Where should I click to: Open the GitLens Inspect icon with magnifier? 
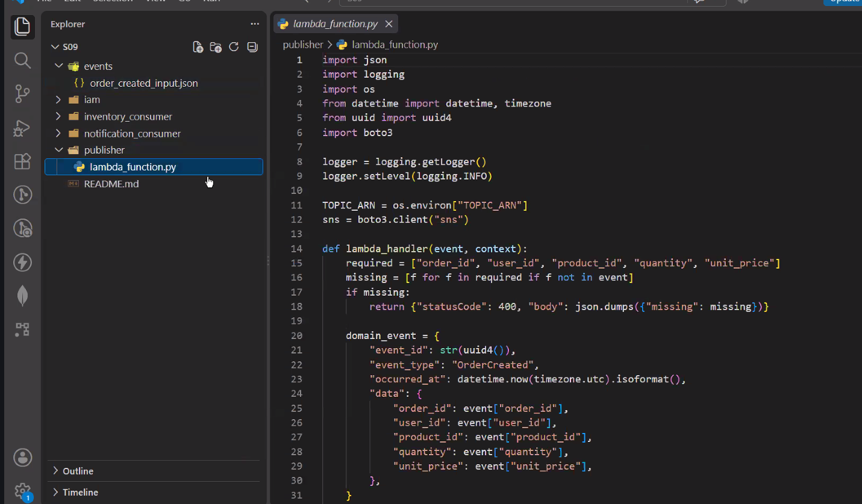[22, 228]
